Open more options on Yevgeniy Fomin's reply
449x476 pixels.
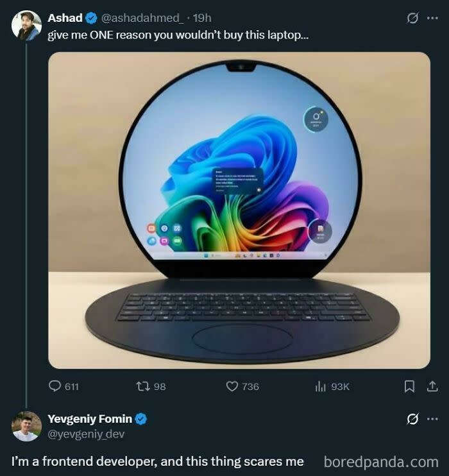432,419
